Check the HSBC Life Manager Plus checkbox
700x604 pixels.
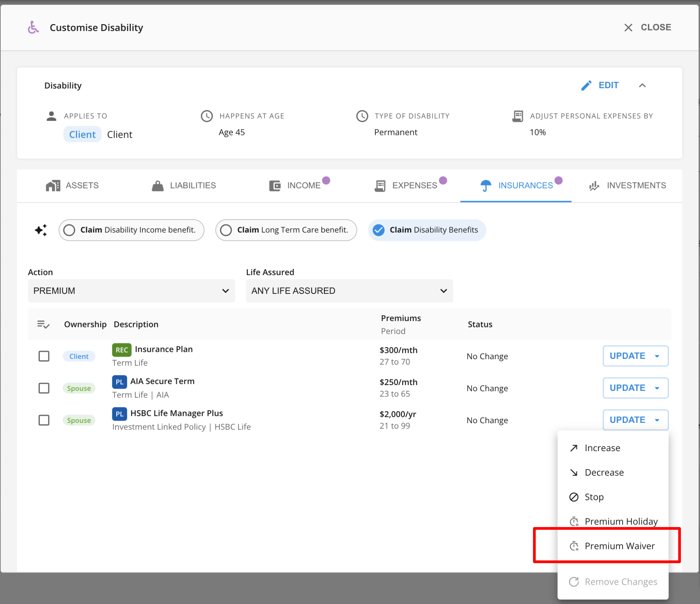(44, 420)
